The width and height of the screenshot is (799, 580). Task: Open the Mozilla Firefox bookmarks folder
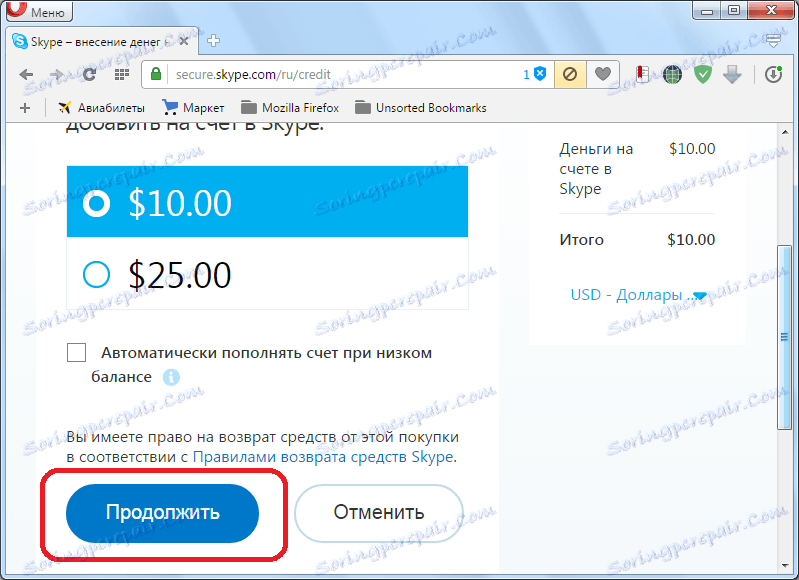coord(290,108)
